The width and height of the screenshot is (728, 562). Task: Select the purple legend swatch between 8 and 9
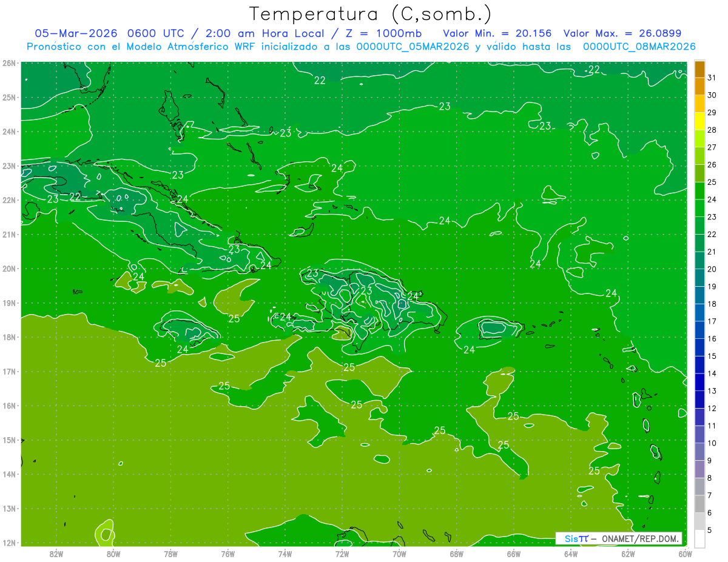click(x=699, y=469)
